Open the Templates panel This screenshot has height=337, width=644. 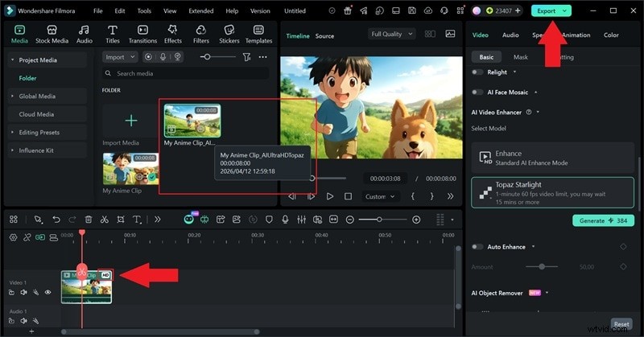pos(258,34)
